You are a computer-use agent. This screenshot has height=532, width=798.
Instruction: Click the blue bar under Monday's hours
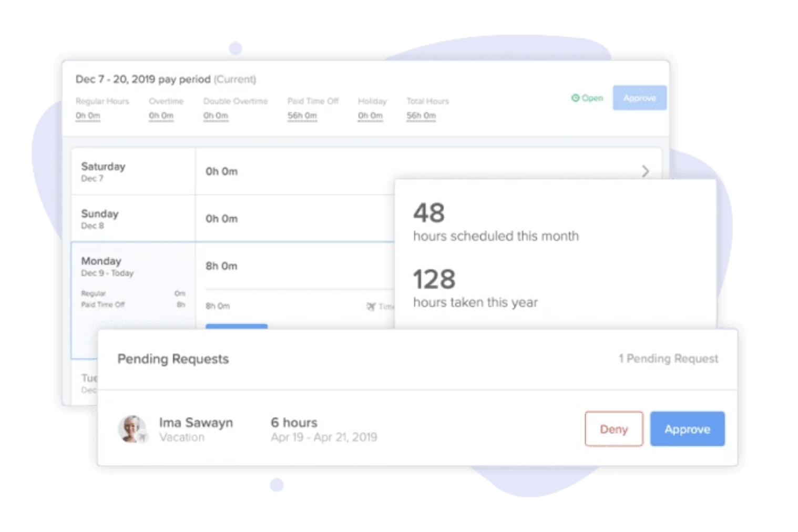click(x=237, y=326)
